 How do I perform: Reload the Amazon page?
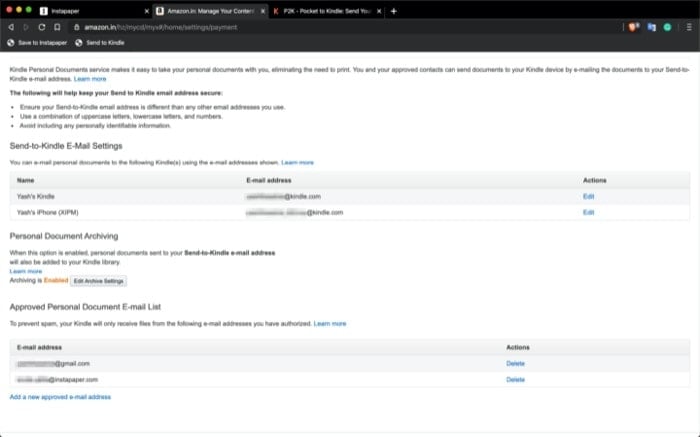click(x=42, y=27)
